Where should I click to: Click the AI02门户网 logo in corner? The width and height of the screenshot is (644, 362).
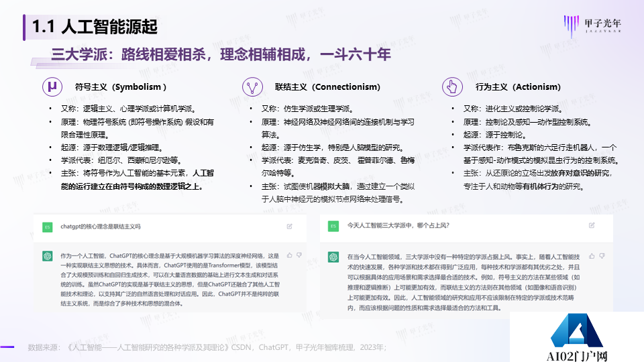tap(577, 337)
